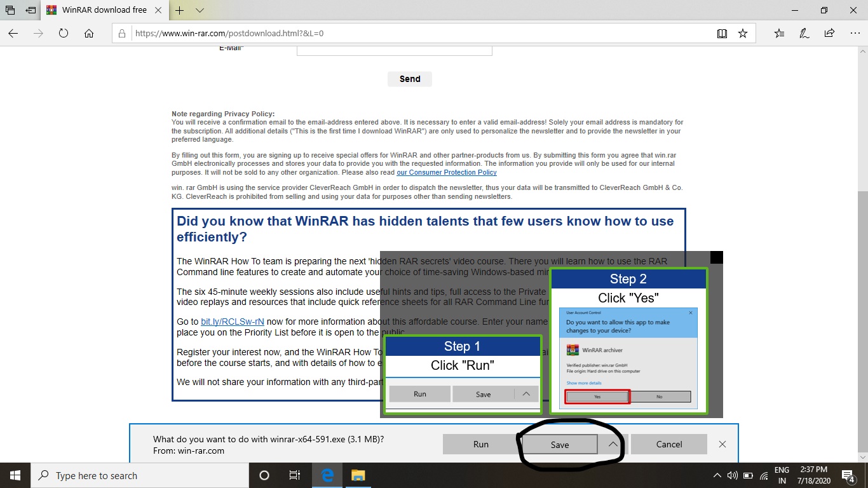Refresh the current page
Image resolution: width=868 pixels, height=488 pixels.
[64, 33]
